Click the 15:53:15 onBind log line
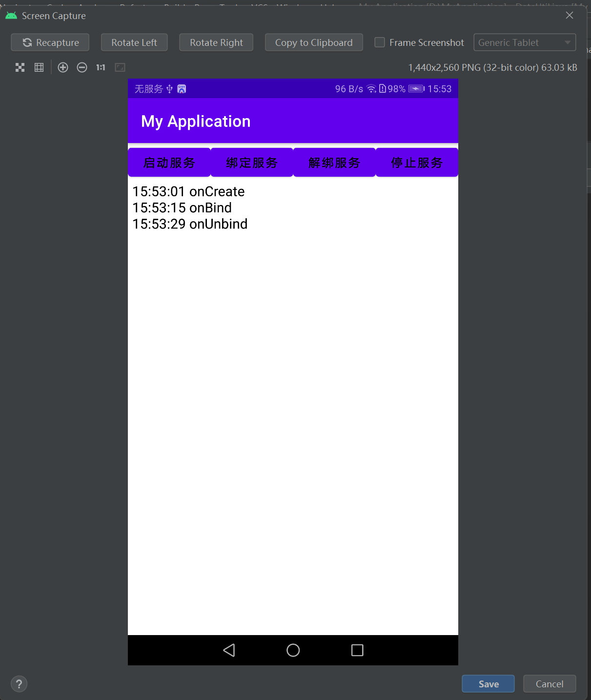The height and width of the screenshot is (700, 591). click(x=183, y=207)
